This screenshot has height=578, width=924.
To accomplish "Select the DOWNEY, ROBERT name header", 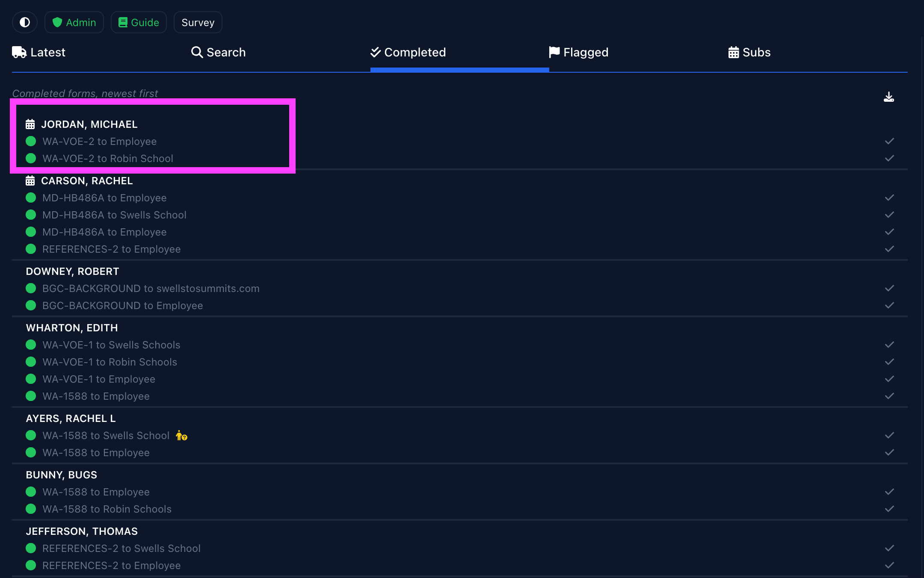I will click(x=72, y=271).
